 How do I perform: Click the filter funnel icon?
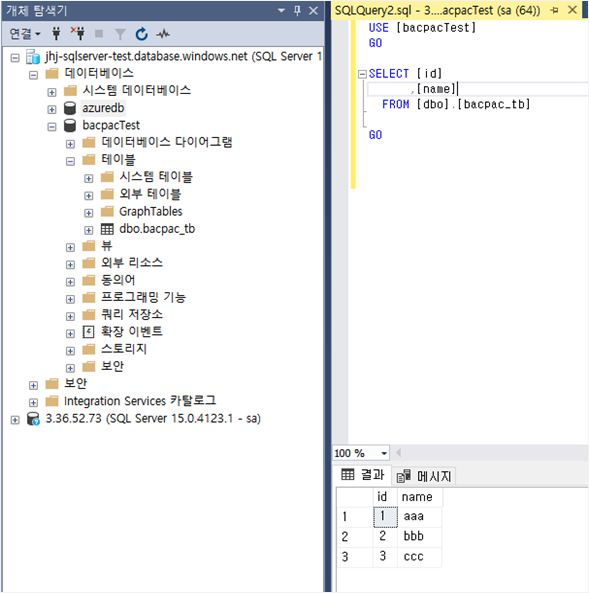tap(120, 34)
